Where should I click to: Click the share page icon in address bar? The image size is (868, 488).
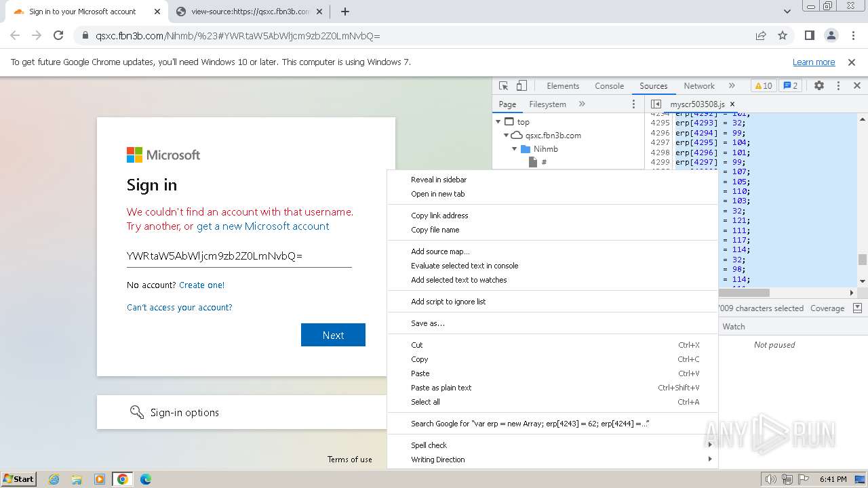coord(761,36)
